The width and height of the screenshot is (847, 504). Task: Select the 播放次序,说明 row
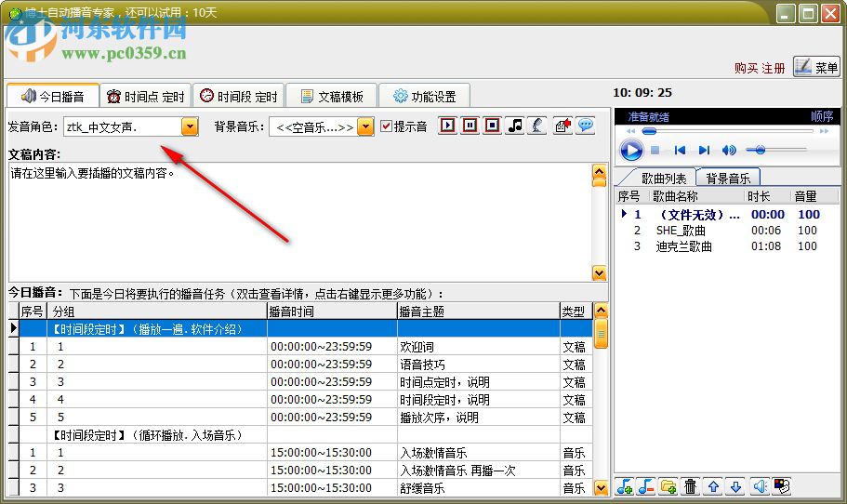[x=306, y=417]
